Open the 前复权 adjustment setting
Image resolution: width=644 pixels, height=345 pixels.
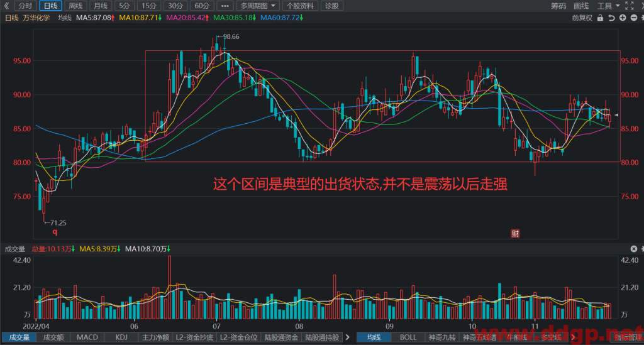click(582, 18)
